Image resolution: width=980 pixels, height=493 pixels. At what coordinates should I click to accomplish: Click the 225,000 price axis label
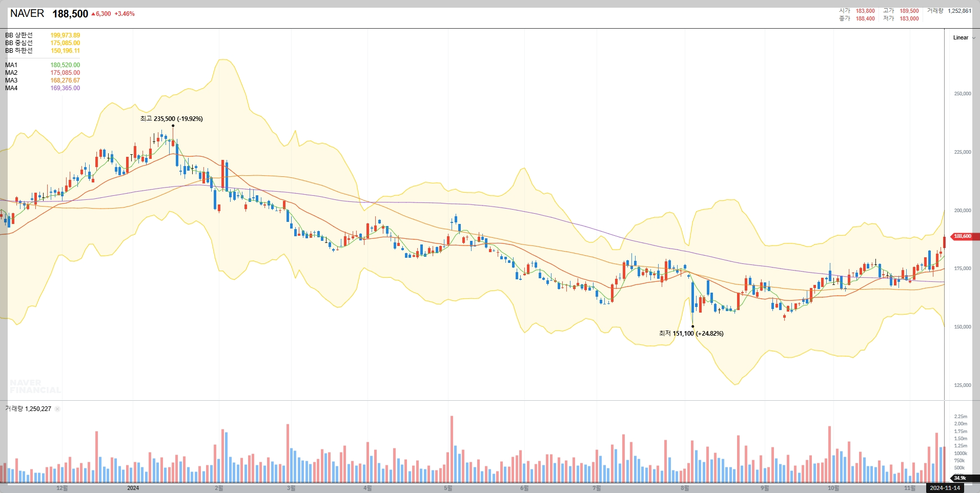[x=963, y=152]
